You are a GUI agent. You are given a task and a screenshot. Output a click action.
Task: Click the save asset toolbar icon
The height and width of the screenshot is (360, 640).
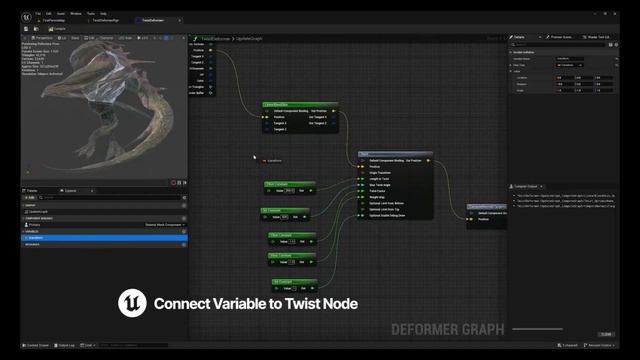pyautogui.click(x=26, y=29)
